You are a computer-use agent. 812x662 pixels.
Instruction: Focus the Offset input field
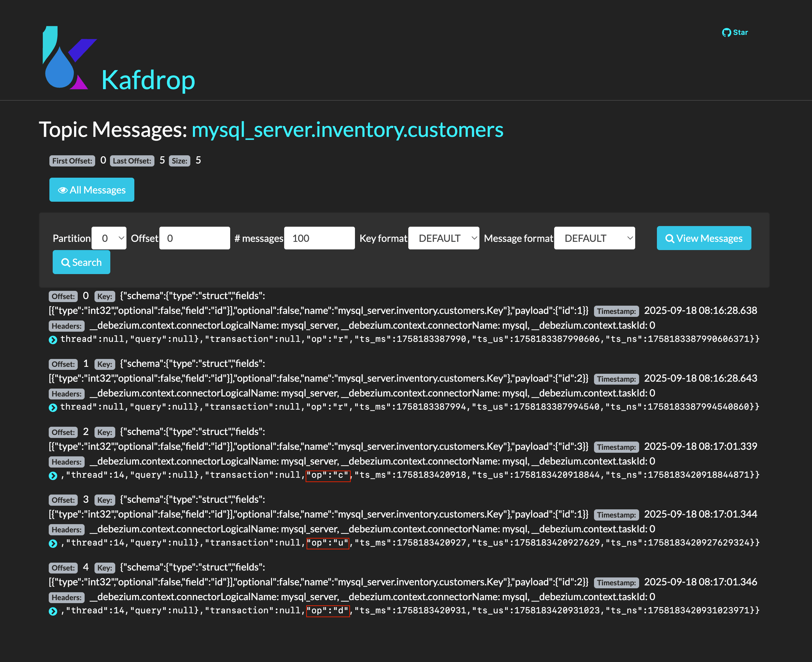195,238
